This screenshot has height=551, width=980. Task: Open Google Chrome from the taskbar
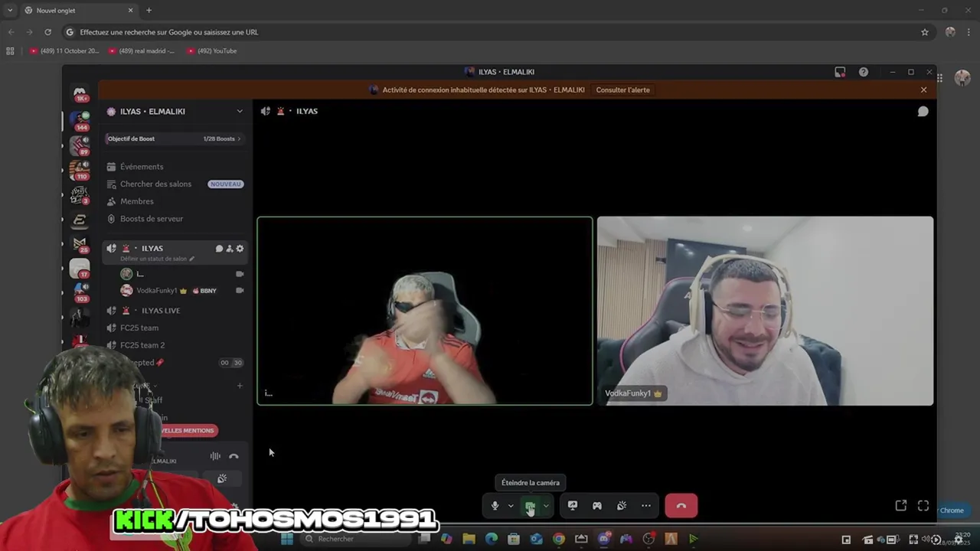(x=559, y=539)
